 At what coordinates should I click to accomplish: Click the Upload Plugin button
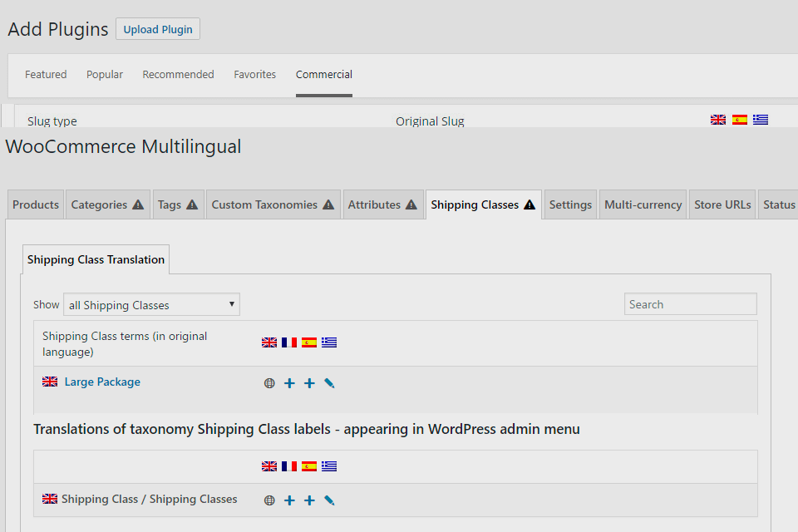pyautogui.click(x=158, y=29)
